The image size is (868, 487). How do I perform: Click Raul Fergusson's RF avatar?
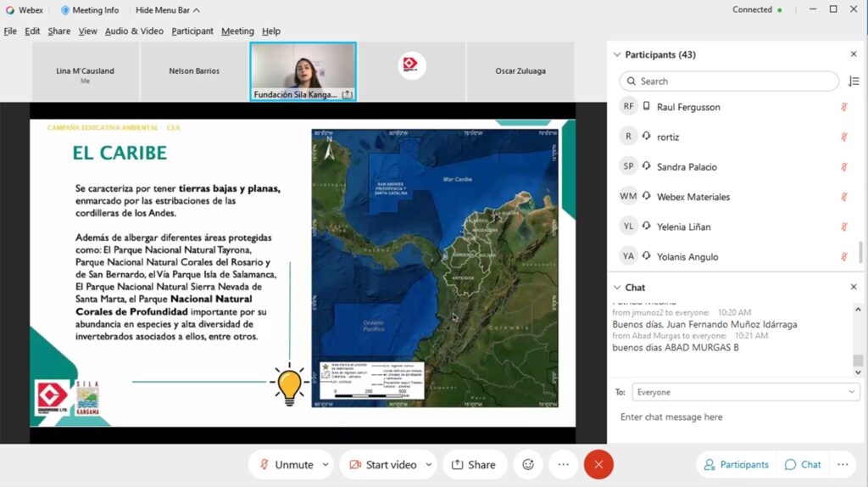pos(628,106)
